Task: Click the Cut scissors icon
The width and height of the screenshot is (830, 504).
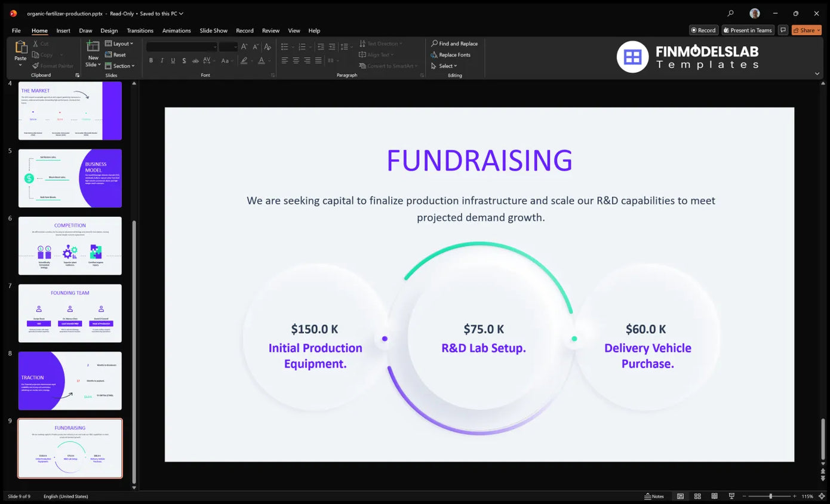Action: [x=36, y=44]
